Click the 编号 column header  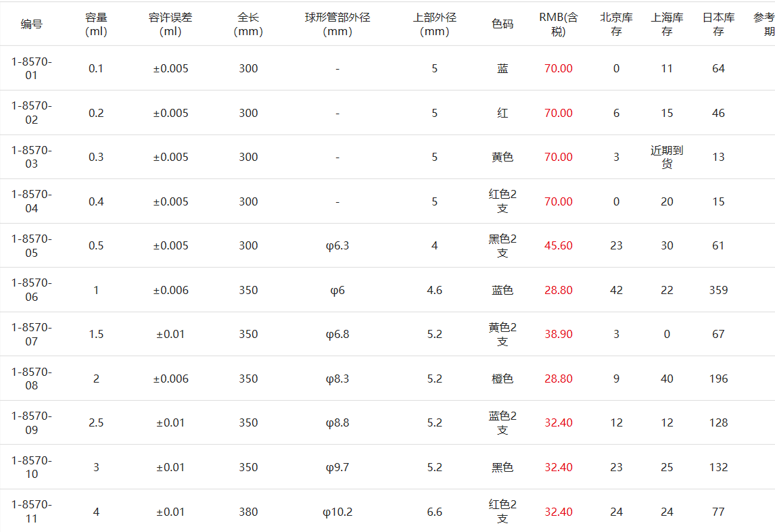[32, 24]
